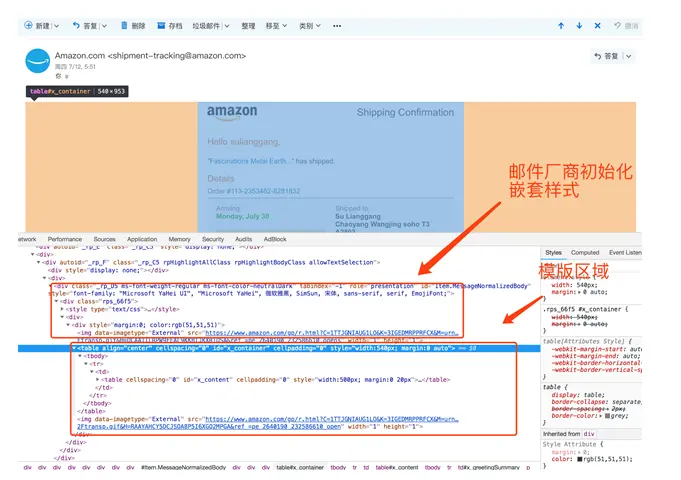Open the 移至 move-to dropdown

pyautogui.click(x=285, y=26)
